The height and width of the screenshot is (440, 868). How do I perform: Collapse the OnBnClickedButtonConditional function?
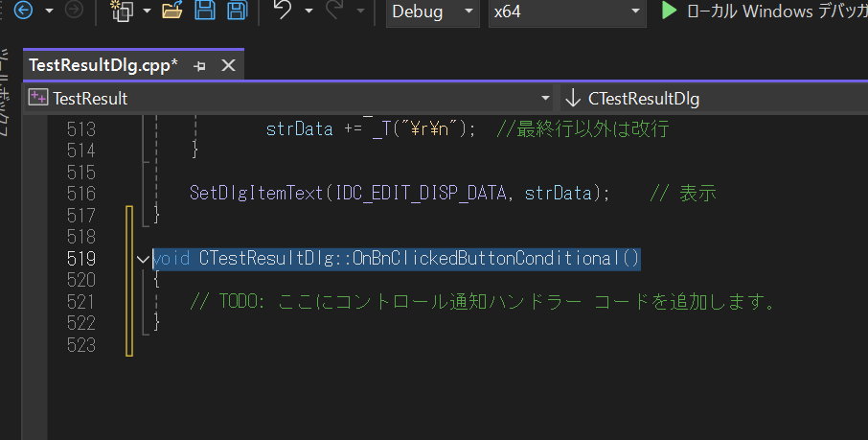(x=144, y=259)
